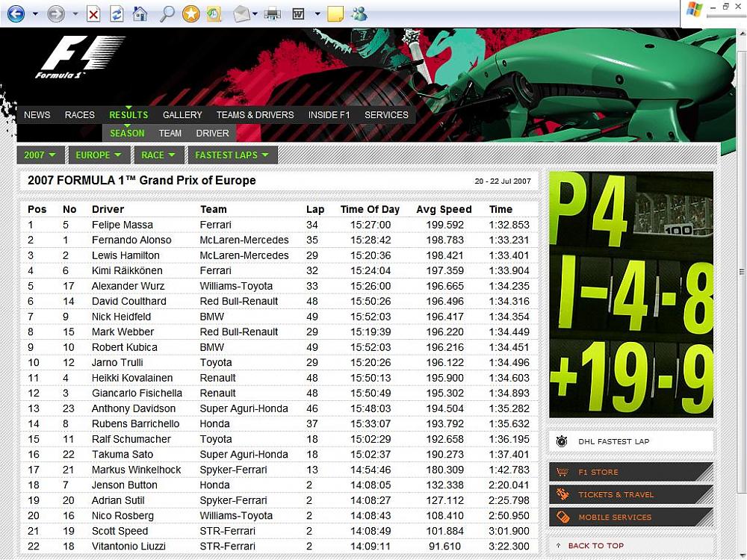Image resolution: width=747 pixels, height=560 pixels.
Task: Click the BACK TO TOP link
Action: click(595, 546)
